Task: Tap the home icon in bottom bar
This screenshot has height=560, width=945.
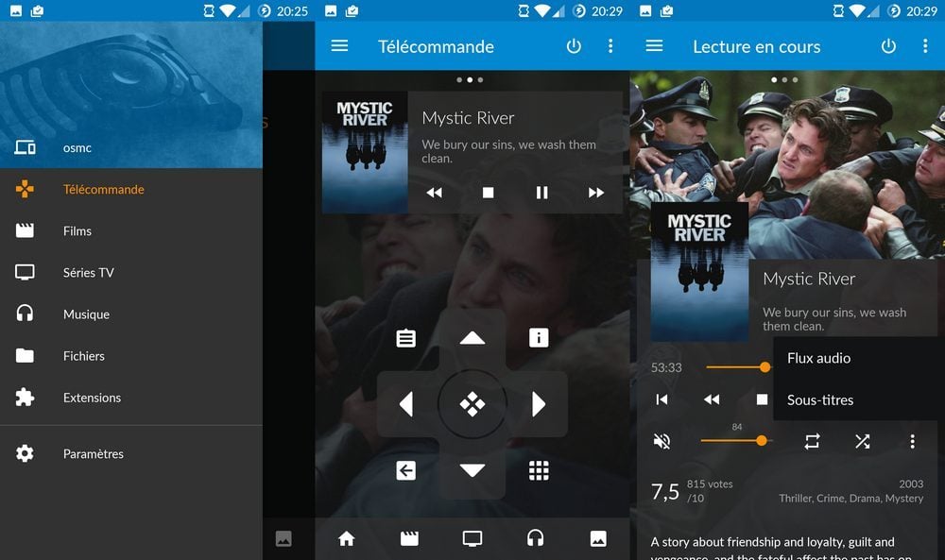Action: click(x=347, y=538)
